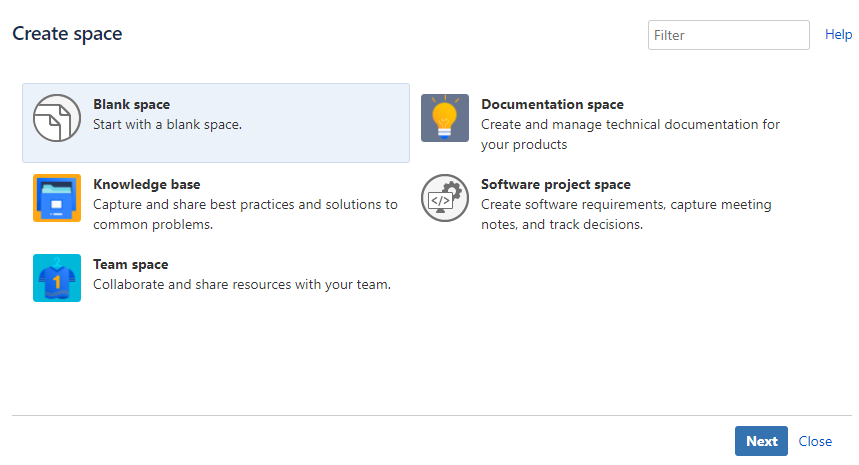Pick the Knowledge base folder icon
Screen dimensions: 859x465
(57, 198)
